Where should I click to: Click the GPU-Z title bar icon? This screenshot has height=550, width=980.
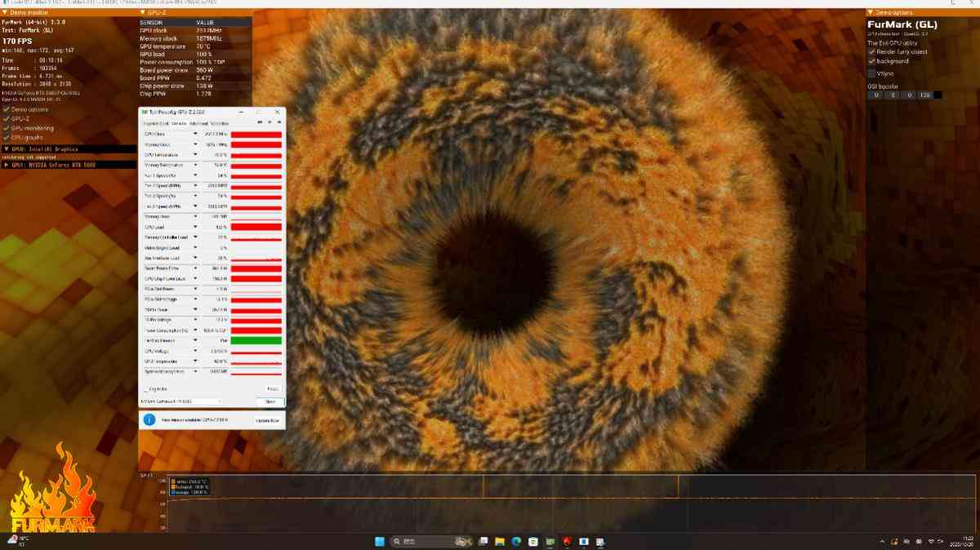(x=144, y=111)
